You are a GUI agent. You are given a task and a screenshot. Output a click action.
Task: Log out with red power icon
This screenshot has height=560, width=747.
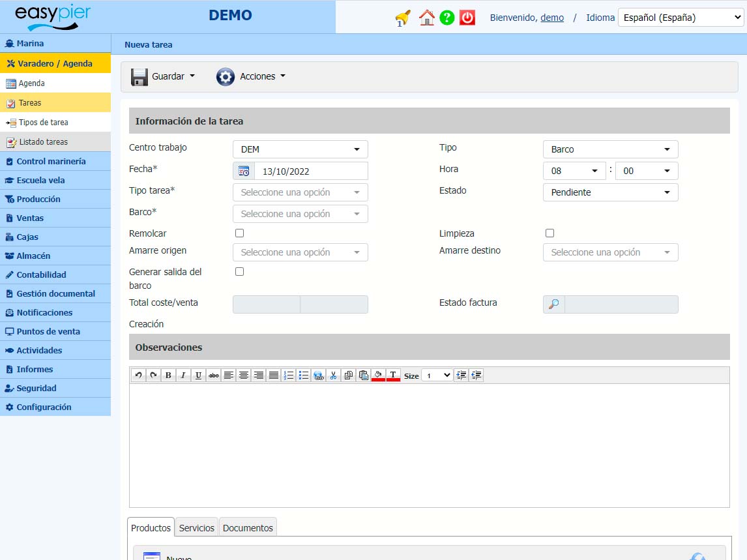(467, 18)
